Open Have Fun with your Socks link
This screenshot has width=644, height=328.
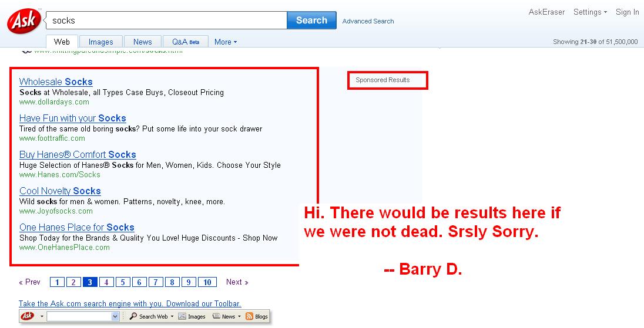73,118
